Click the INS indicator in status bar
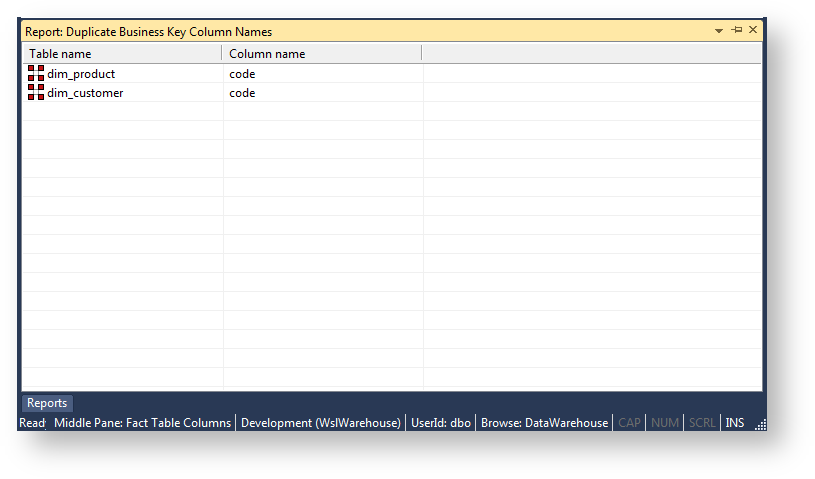The width and height of the screenshot is (815, 479). tap(734, 423)
